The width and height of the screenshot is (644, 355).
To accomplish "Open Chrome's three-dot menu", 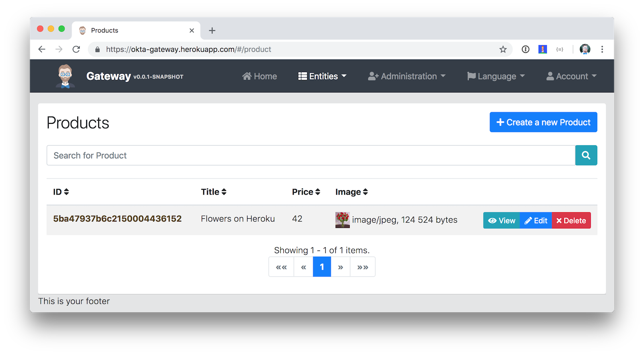I will click(x=602, y=49).
